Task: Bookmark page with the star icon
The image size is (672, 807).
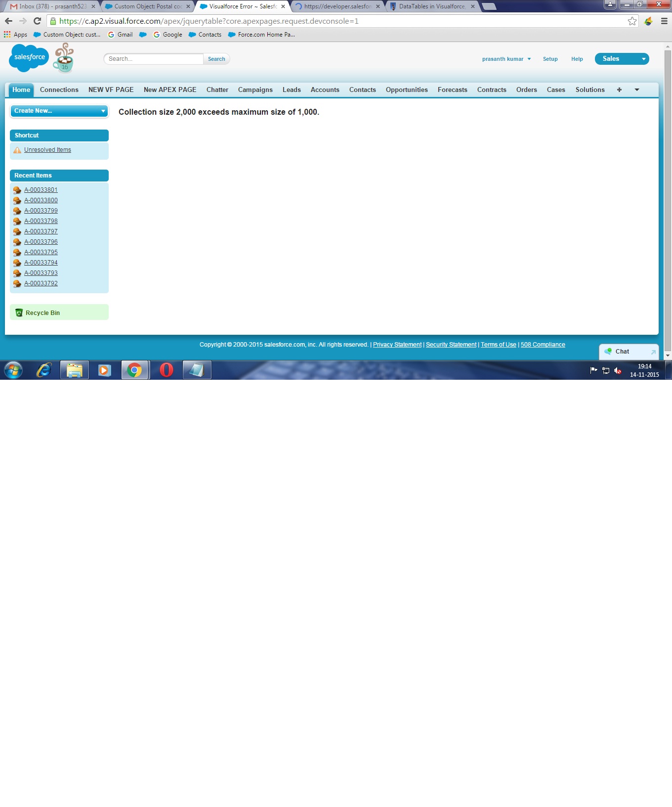Action: [x=632, y=21]
